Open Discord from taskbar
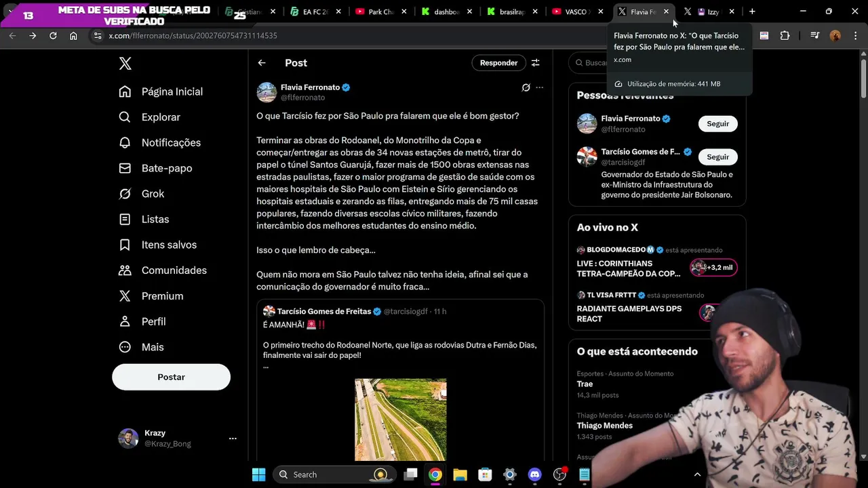868x488 pixels. pyautogui.click(x=534, y=474)
